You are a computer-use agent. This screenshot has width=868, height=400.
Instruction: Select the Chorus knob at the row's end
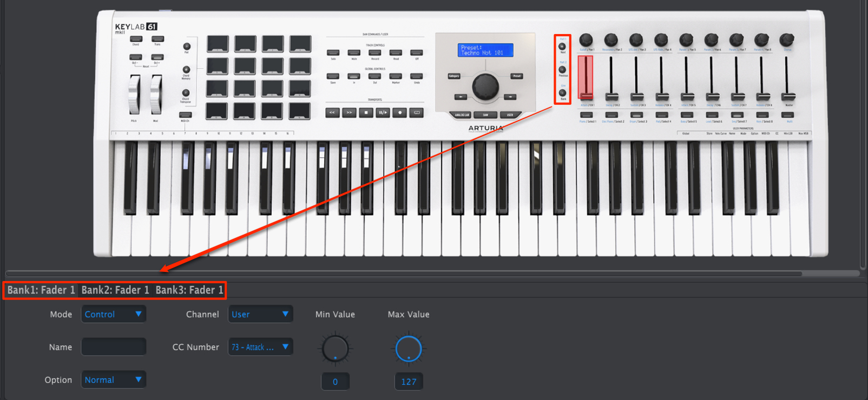click(786, 39)
